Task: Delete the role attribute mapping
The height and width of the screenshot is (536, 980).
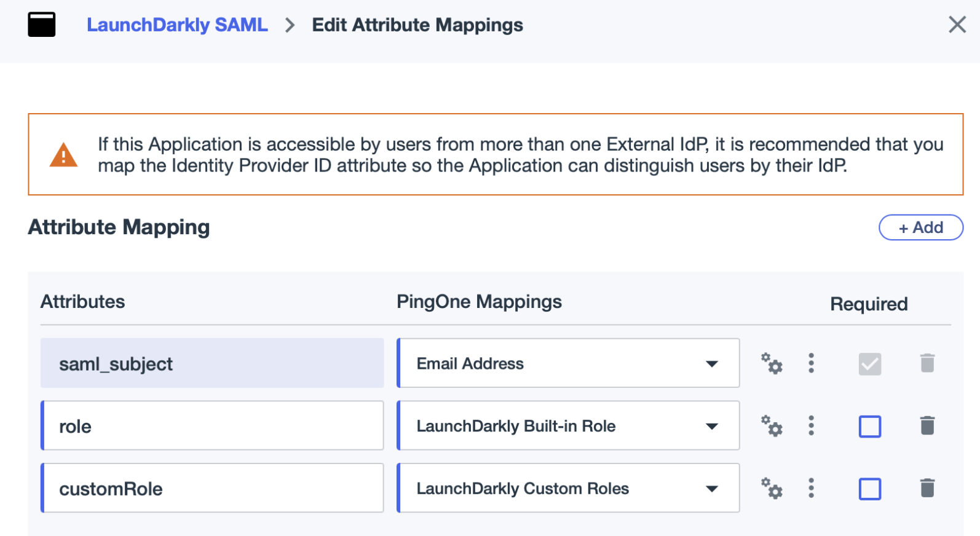Action: click(x=927, y=425)
